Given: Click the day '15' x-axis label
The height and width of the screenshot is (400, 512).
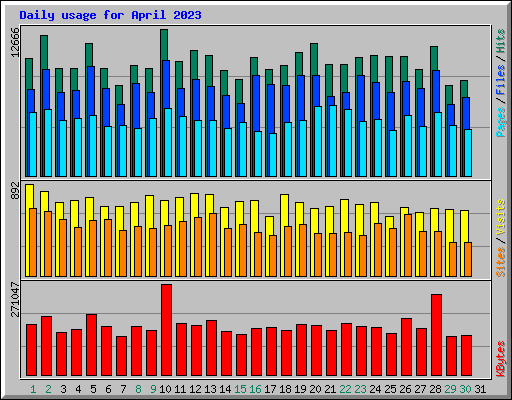Looking at the screenshot, I should 240,389.
